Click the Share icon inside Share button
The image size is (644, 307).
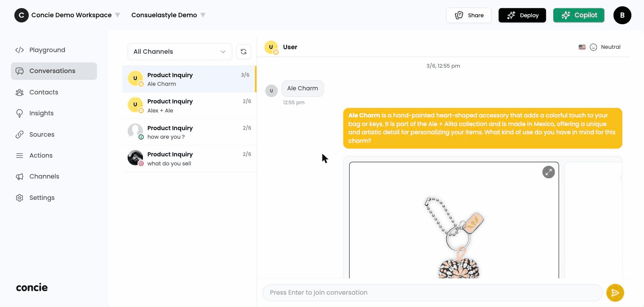[x=459, y=15]
